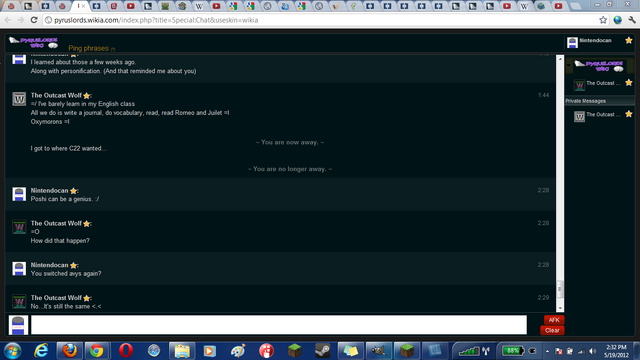The width and height of the screenshot is (640, 360).
Task: Switch to the first browser tab
Action: point(11,6)
